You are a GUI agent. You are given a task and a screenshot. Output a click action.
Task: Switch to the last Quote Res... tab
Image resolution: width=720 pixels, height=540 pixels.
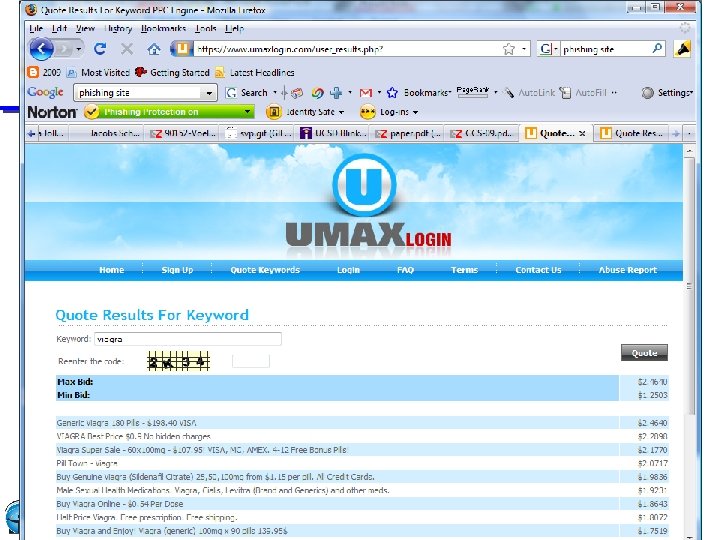(631, 134)
